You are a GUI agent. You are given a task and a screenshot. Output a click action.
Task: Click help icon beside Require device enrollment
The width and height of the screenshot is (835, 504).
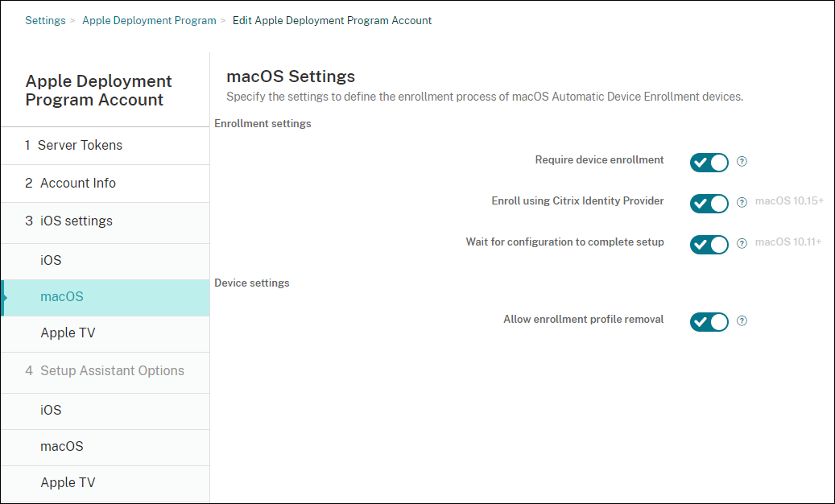[742, 161]
